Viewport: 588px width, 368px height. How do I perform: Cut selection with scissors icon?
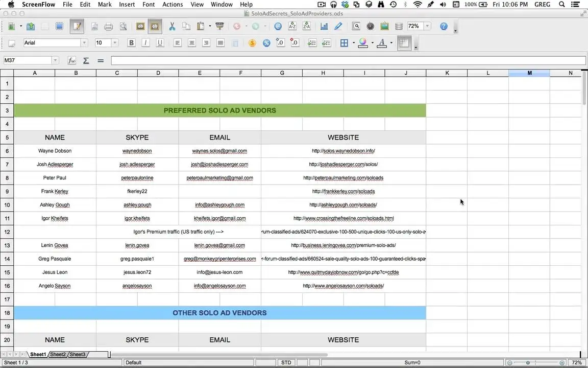172,26
